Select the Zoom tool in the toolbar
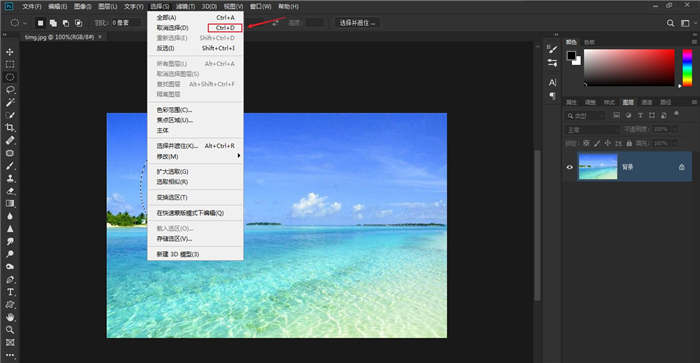Image resolution: width=700 pixels, height=363 pixels. tap(10, 330)
